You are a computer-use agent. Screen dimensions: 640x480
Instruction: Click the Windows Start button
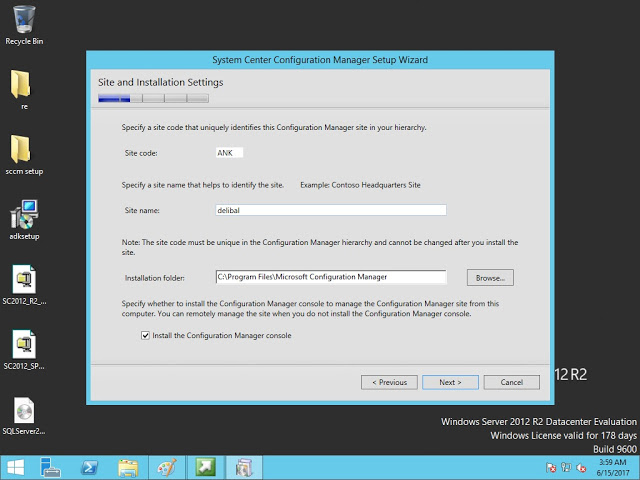(15, 467)
